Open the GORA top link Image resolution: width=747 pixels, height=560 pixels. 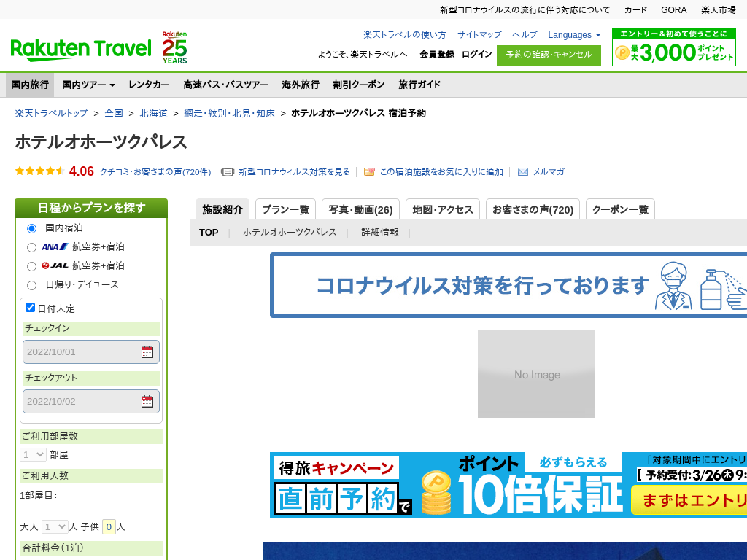point(673,10)
